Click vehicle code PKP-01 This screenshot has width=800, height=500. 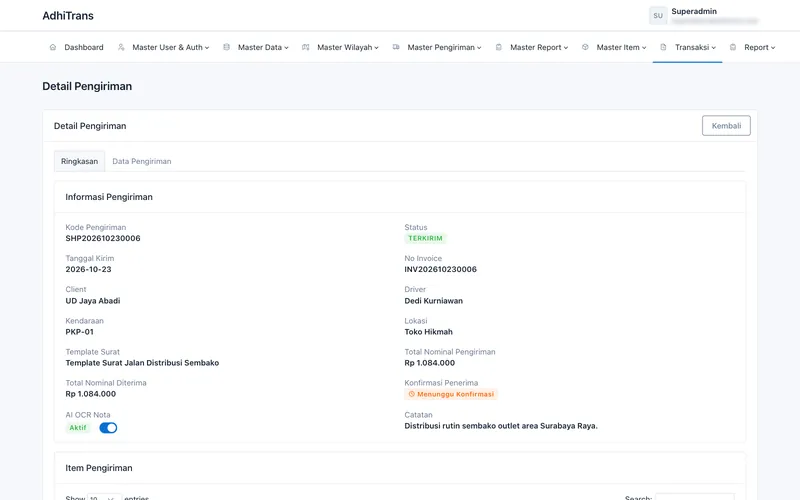tap(80, 332)
